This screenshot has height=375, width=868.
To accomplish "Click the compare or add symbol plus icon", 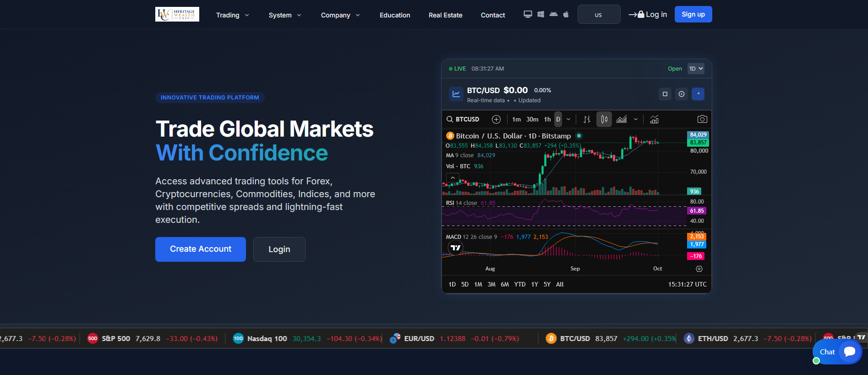I will tap(496, 119).
